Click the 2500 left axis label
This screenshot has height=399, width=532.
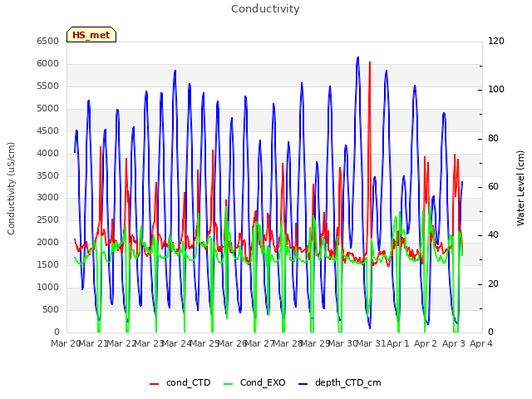[x=48, y=219]
